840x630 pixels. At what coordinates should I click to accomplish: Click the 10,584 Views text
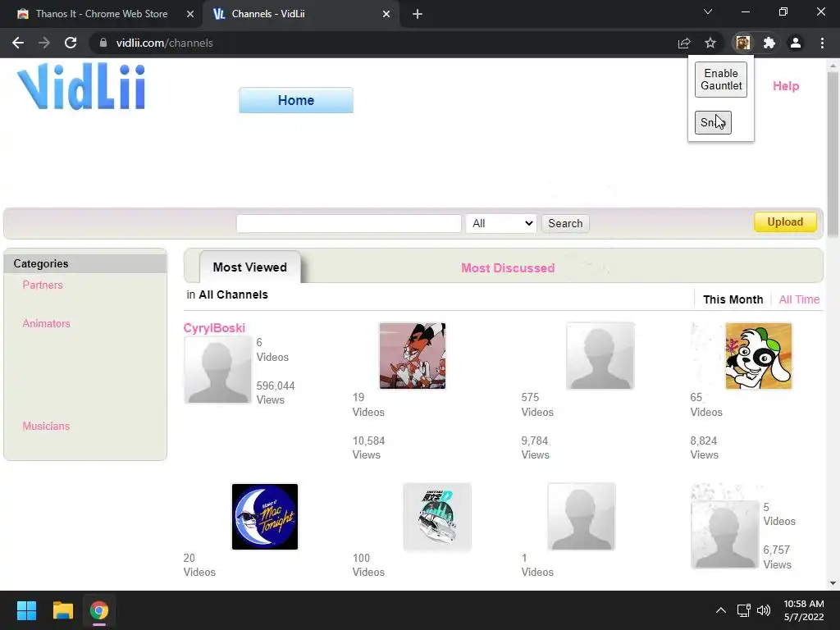[x=368, y=447]
